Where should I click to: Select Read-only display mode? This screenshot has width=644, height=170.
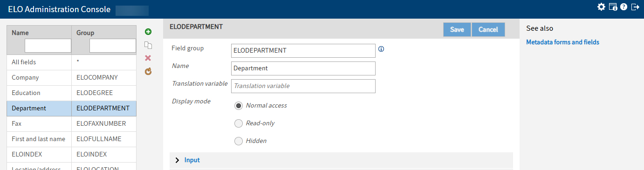pyautogui.click(x=239, y=123)
